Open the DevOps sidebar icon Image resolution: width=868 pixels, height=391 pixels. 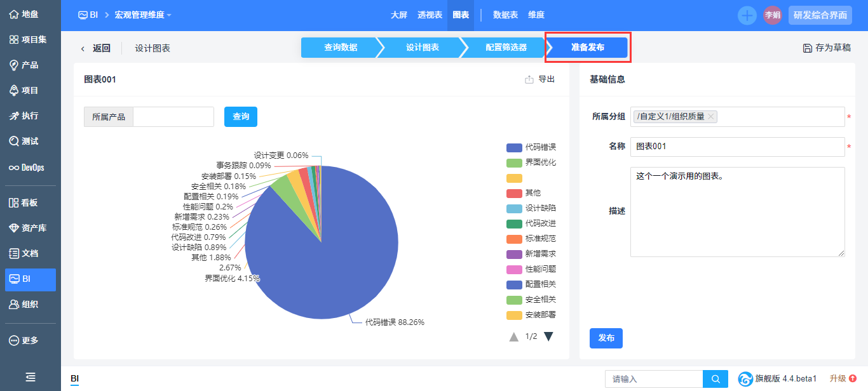tap(13, 168)
